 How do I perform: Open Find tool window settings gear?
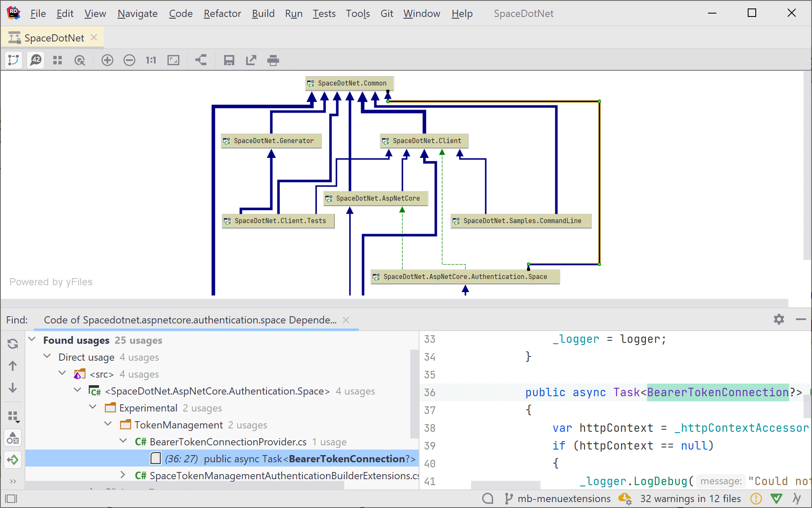click(x=779, y=319)
